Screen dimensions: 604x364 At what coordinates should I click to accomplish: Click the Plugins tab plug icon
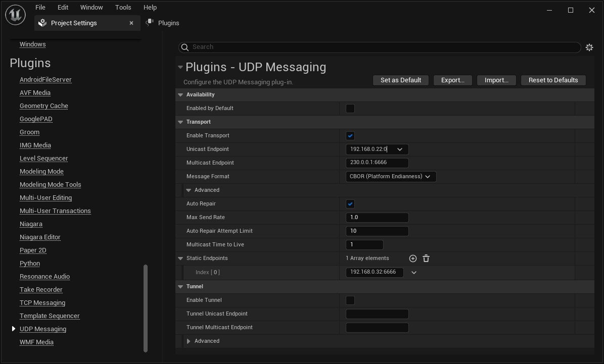click(x=150, y=22)
